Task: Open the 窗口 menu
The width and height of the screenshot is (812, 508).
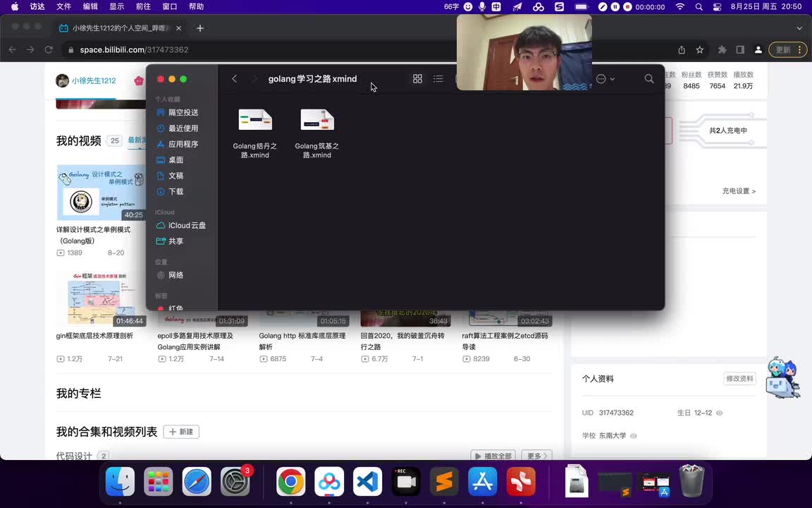Action: [x=169, y=7]
